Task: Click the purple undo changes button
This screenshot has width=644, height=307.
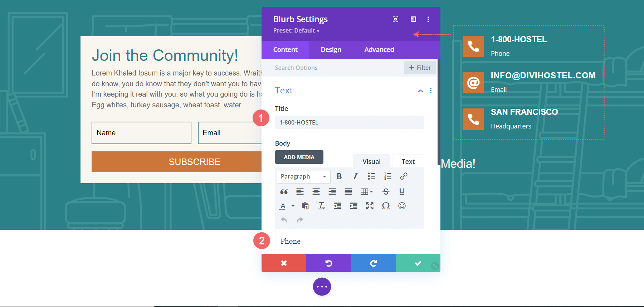Action: [x=328, y=263]
